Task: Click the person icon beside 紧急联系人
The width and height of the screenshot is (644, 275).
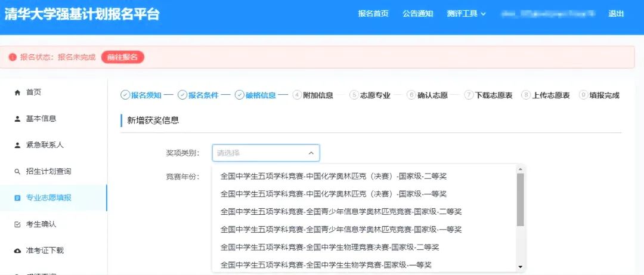Action: pos(17,146)
